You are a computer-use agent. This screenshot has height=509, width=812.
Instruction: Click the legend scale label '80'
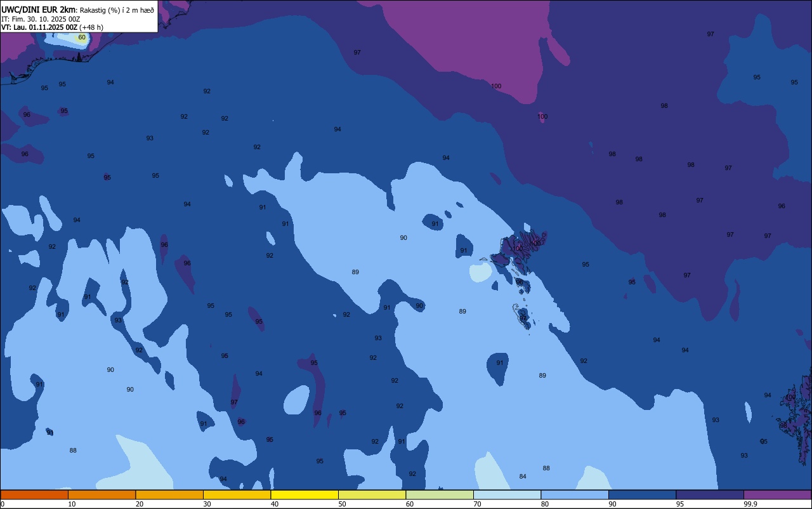click(545, 504)
